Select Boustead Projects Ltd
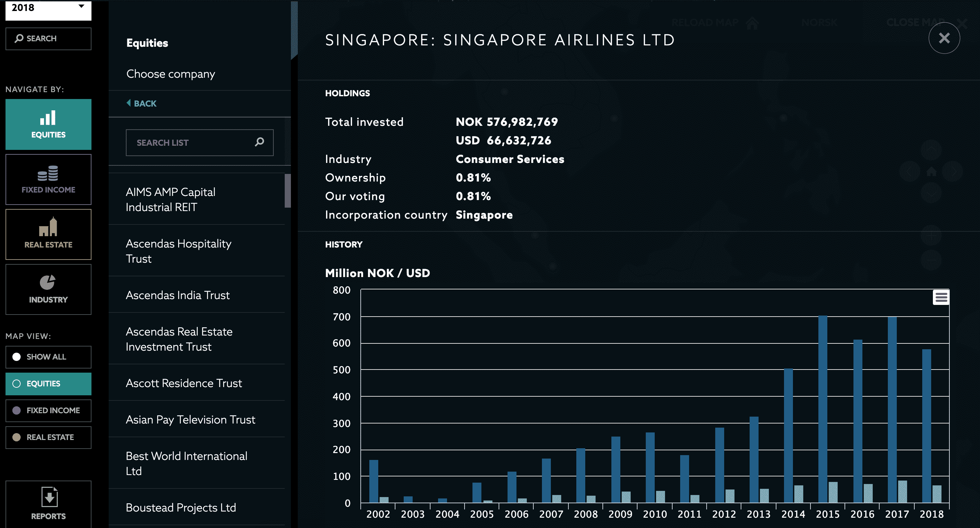 point(197,507)
